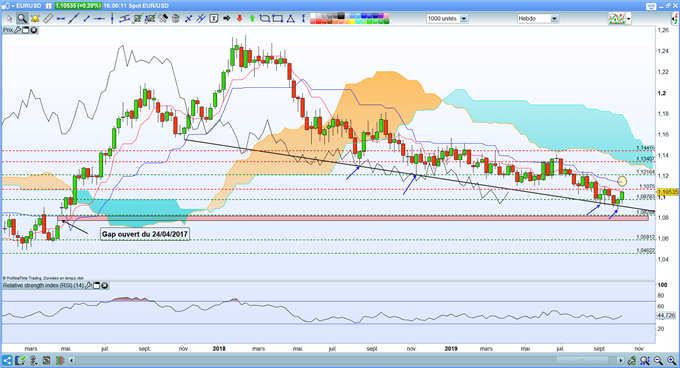Image resolution: width=680 pixels, height=368 pixels.
Task: Select the parallel channel tool
Action: coord(124,19)
